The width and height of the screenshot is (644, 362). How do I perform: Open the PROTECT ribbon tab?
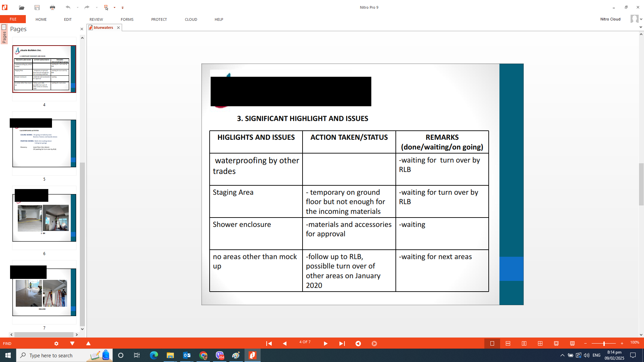pyautogui.click(x=159, y=19)
